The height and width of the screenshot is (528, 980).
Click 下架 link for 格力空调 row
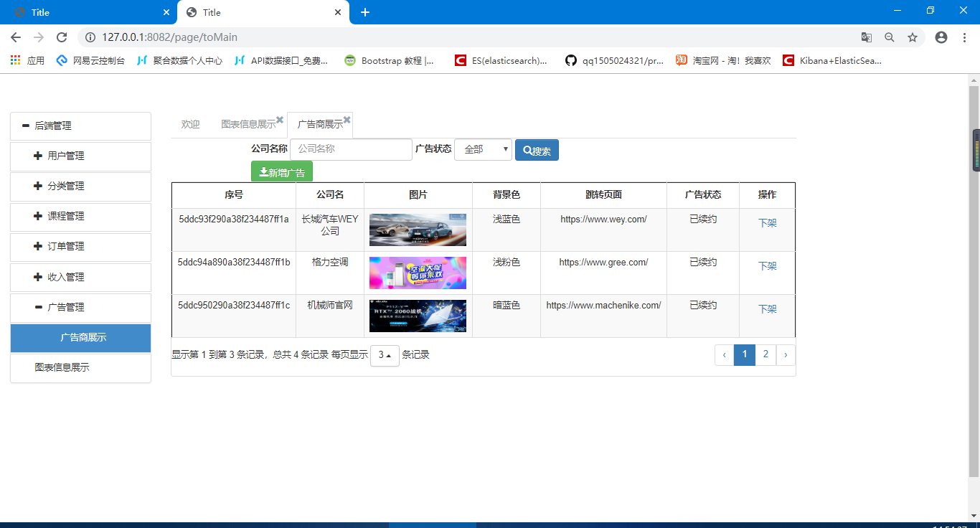tap(767, 266)
